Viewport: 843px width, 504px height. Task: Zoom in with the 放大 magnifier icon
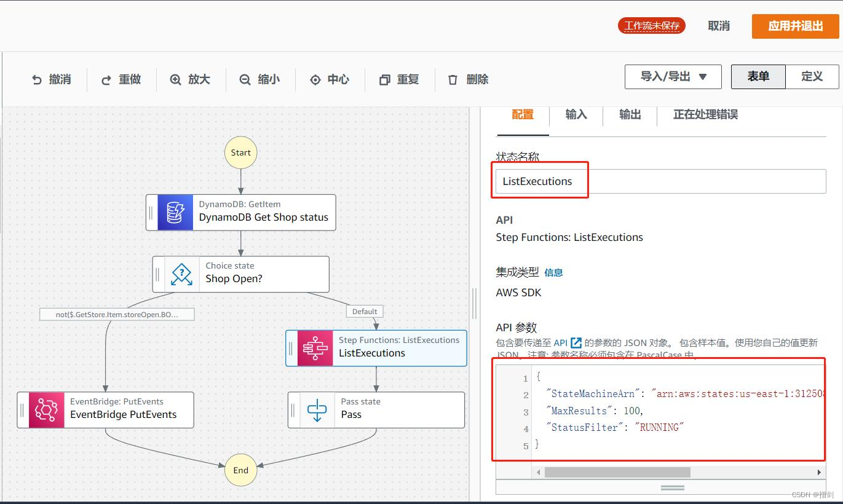pyautogui.click(x=176, y=80)
